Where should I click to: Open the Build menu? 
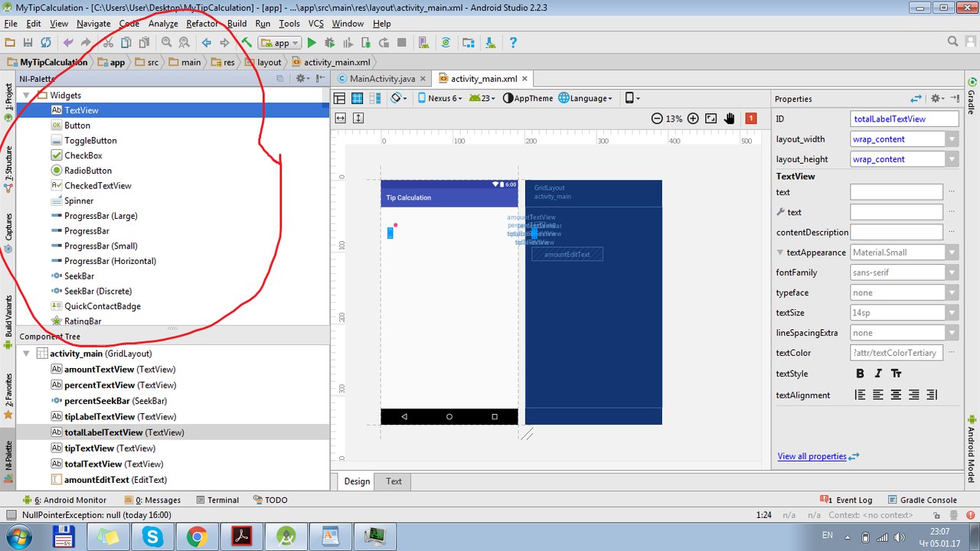point(237,24)
